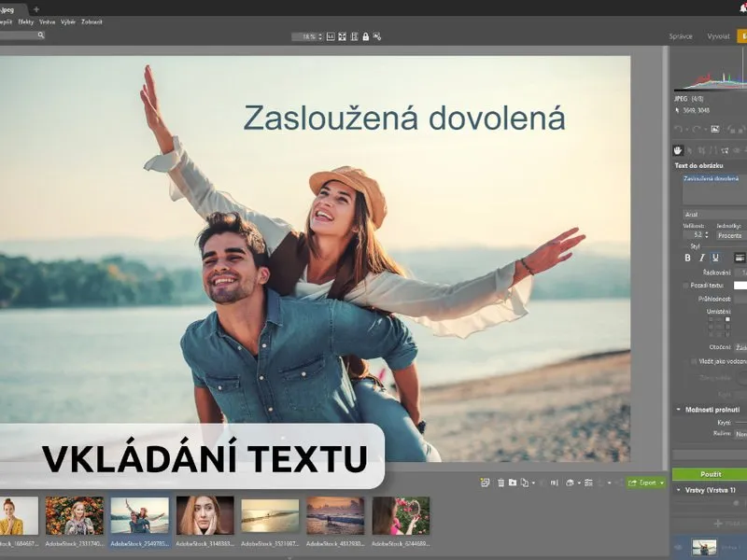
Task: Open the Efekty menu
Action: (x=26, y=21)
